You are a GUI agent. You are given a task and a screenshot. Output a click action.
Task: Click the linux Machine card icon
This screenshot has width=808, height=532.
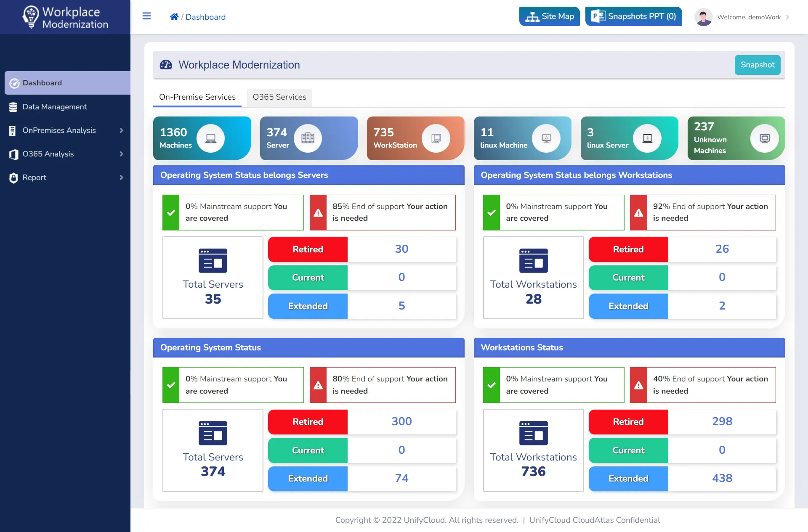coord(546,138)
